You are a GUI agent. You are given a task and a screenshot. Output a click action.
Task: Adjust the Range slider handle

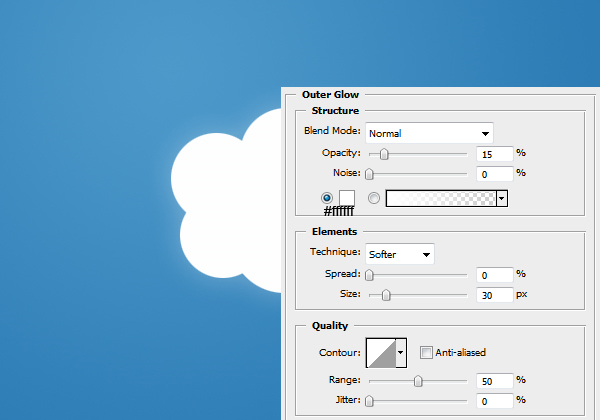point(418,381)
